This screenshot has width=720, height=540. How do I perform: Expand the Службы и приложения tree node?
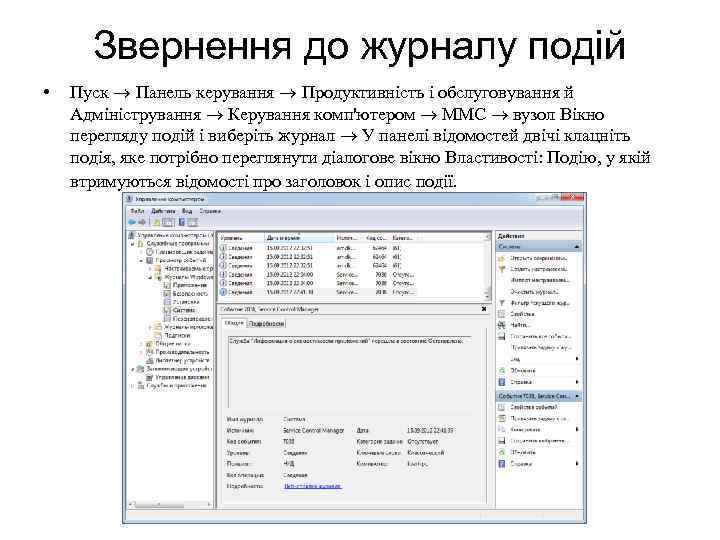click(134, 386)
